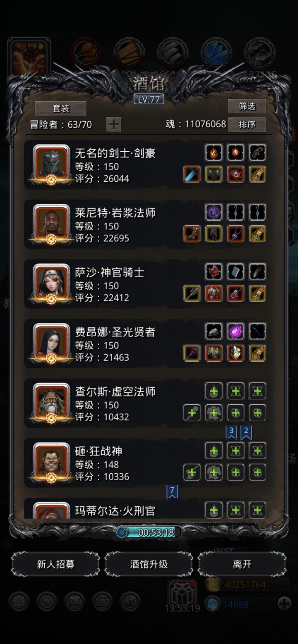This screenshot has width=298, height=644.
Task: Click the 酒馆升级 tavern upgrade button
Action: click(x=149, y=564)
